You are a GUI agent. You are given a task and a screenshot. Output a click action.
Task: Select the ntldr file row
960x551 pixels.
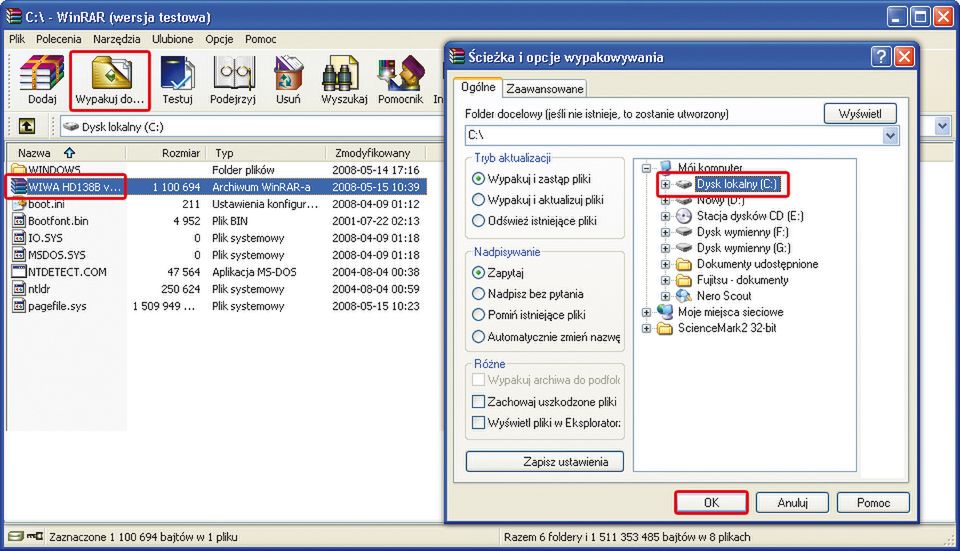216,289
